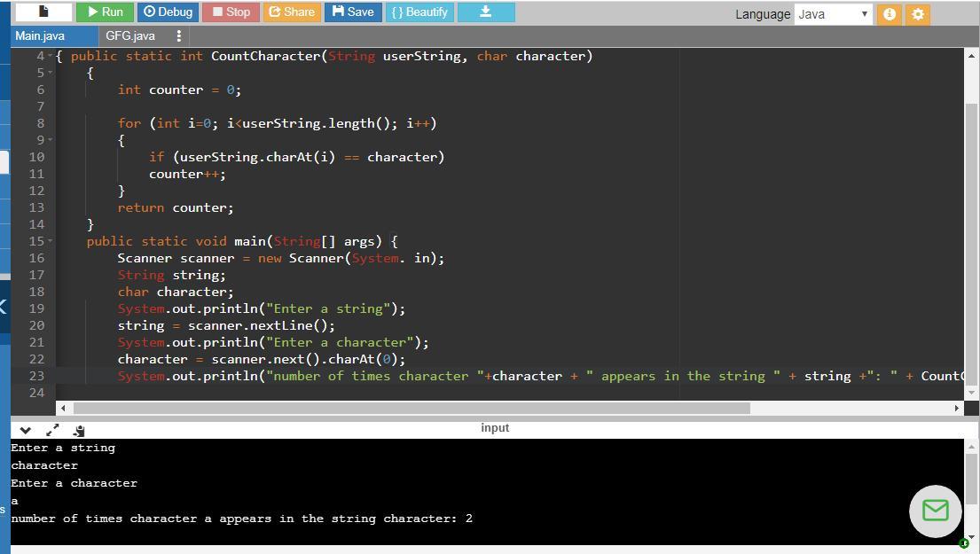The image size is (980, 554).
Task: Click the new file icon
Action: (x=43, y=12)
